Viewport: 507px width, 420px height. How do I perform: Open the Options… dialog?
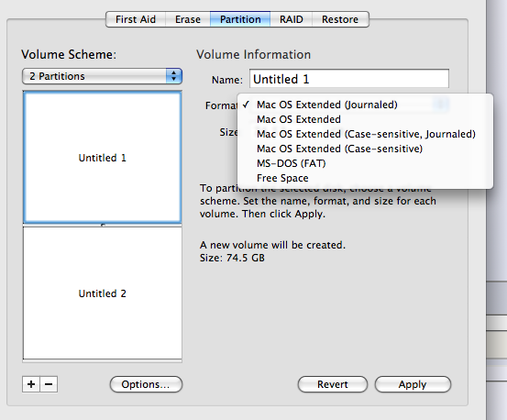[x=146, y=384]
